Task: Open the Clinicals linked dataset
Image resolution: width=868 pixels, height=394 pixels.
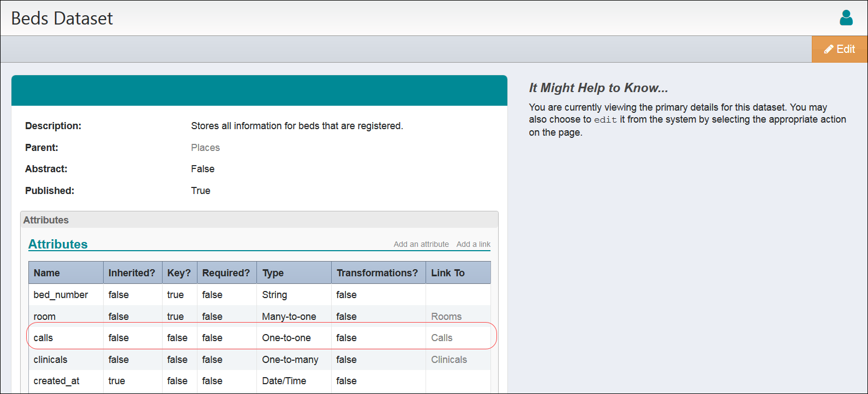Action: 448,360
